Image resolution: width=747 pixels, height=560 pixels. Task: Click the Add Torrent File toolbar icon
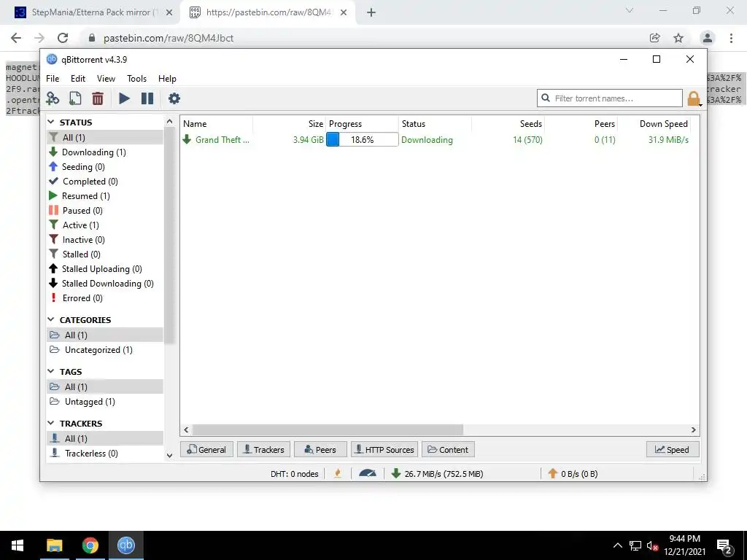75,98
